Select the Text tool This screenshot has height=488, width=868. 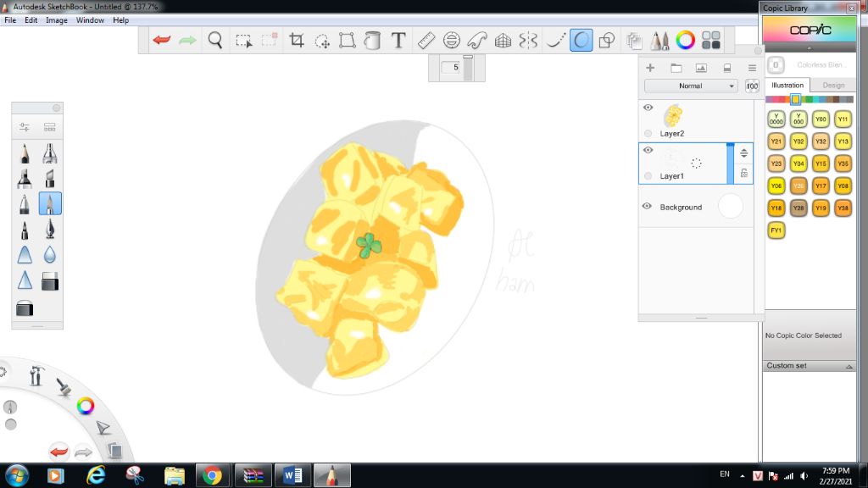point(398,40)
